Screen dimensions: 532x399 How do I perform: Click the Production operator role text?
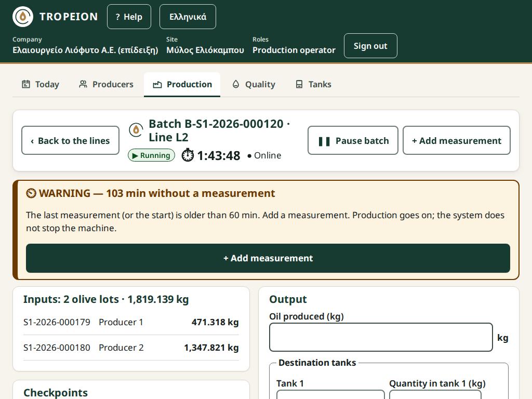point(294,50)
